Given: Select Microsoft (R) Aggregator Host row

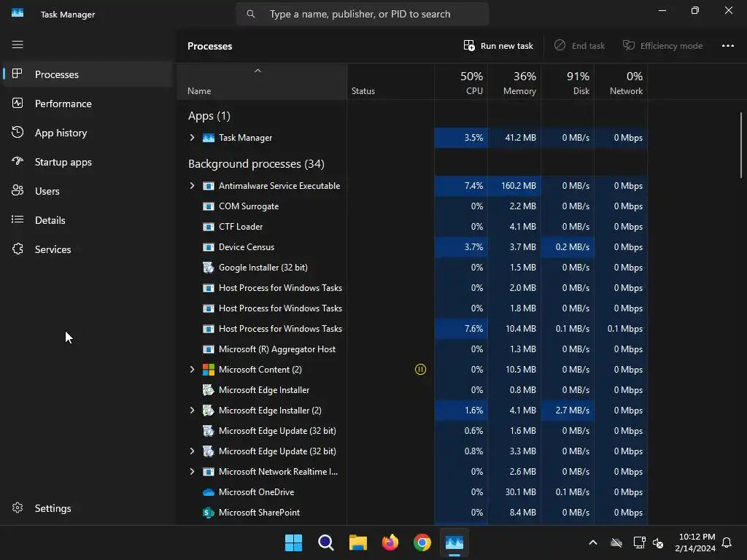Looking at the screenshot, I should tap(412, 349).
